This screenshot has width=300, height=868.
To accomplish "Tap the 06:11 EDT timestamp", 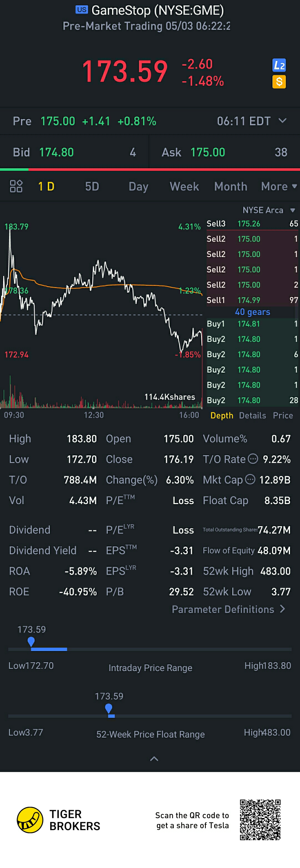I will click(244, 121).
